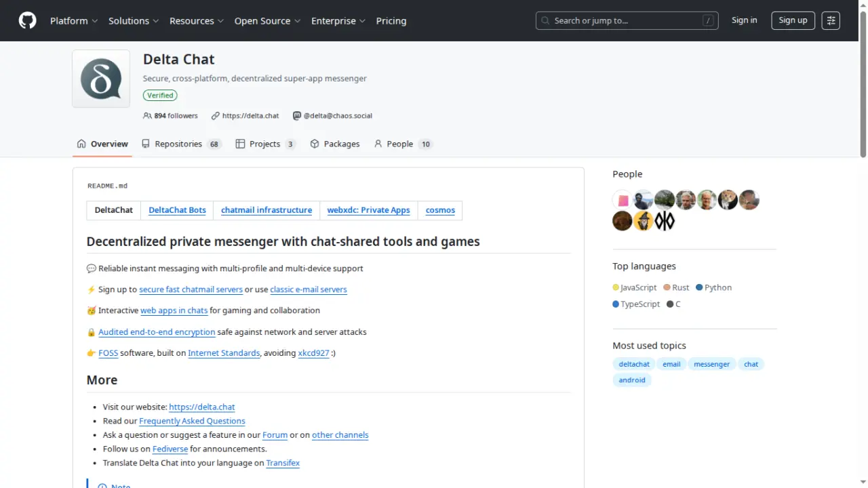The height and width of the screenshot is (488, 868).
Task: Open the wizard avatar member profile
Action: (644, 221)
